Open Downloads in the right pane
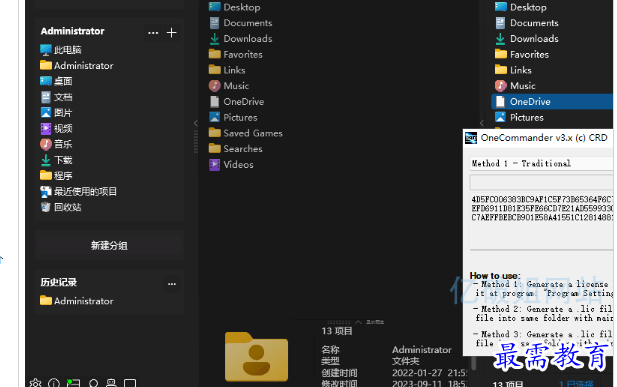Screen dimensions: 617x387 click(527, 39)
